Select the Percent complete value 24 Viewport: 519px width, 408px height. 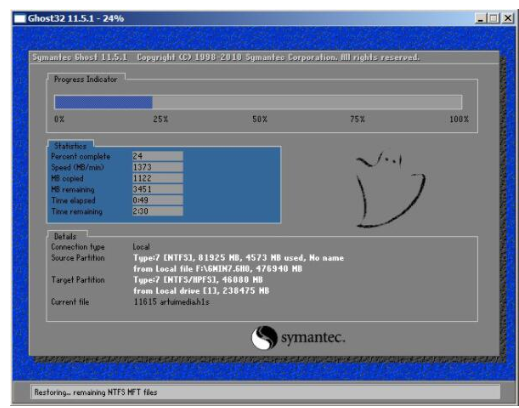157,156
